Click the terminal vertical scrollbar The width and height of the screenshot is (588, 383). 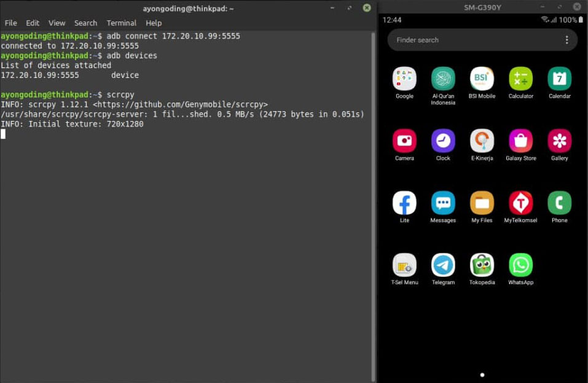(373, 206)
